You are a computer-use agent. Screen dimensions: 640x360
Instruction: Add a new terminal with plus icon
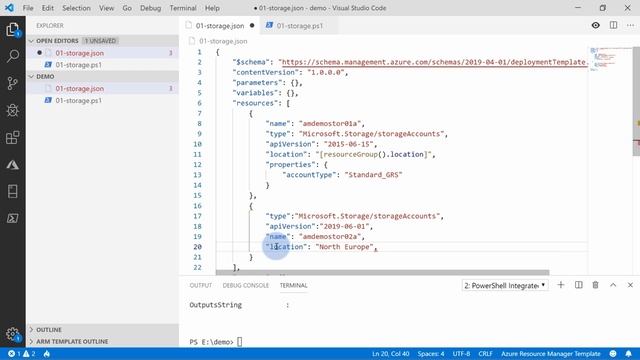click(x=561, y=285)
